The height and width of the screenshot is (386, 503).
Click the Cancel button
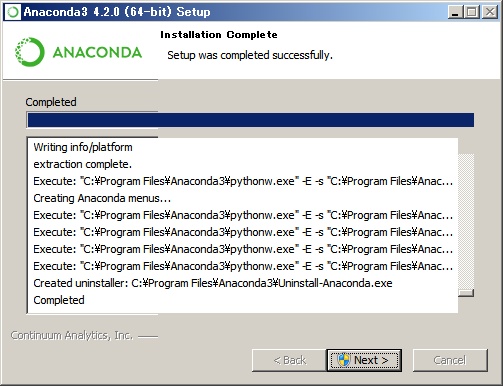[x=450, y=360]
